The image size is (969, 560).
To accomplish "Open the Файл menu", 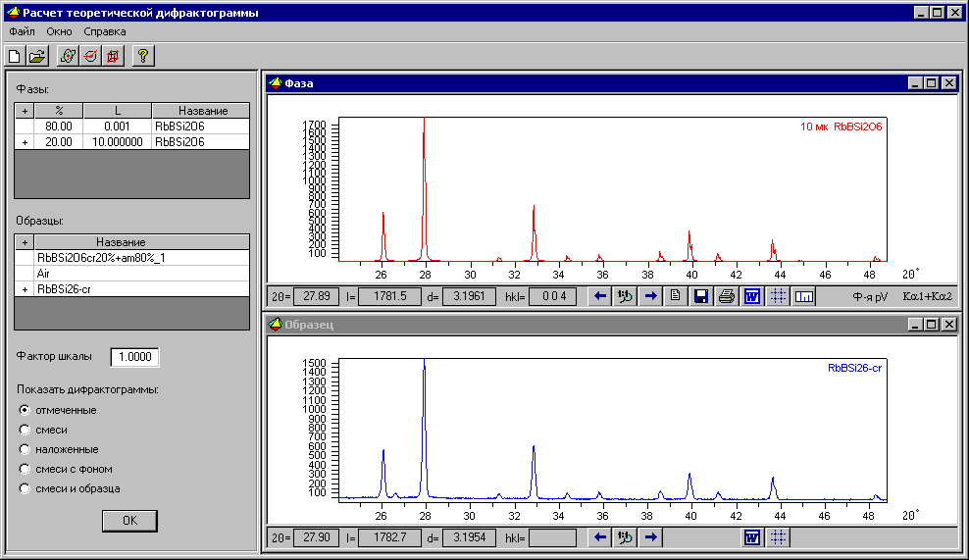I will point(22,31).
